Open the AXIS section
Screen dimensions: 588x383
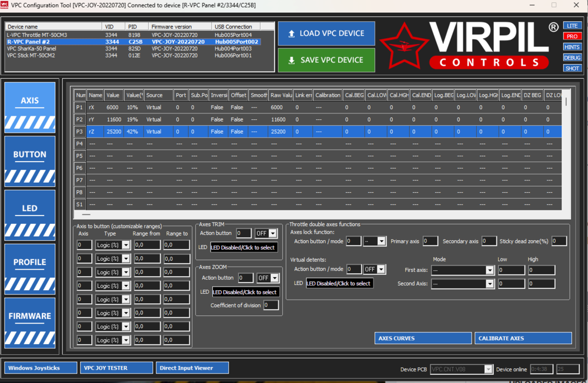pos(30,107)
